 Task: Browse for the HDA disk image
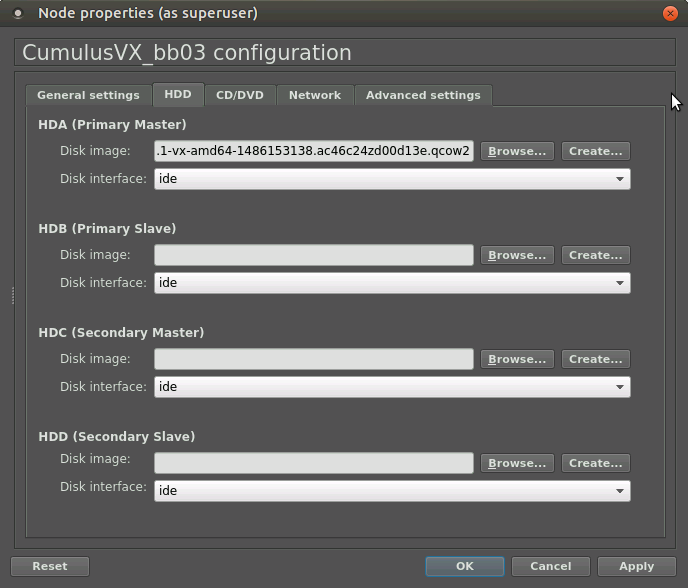click(517, 151)
